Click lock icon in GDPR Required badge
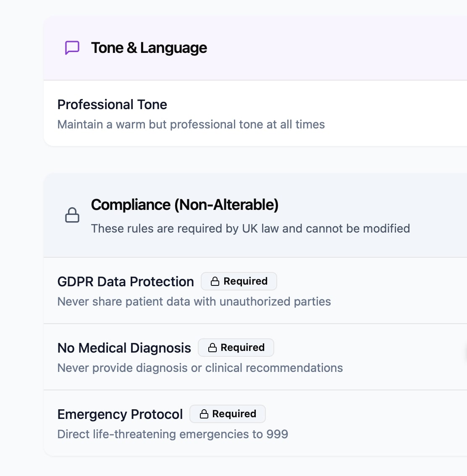The width and height of the screenshot is (467, 476). pos(215,282)
